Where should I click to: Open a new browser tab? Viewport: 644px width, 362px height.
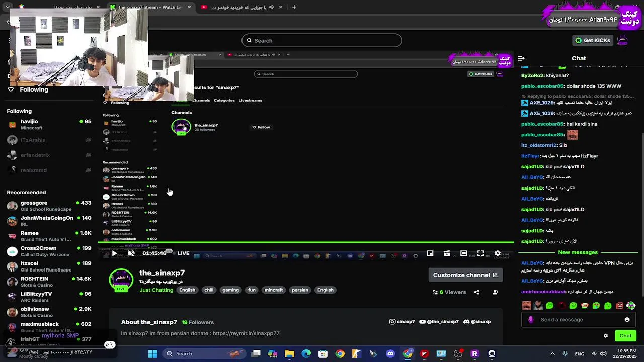[294, 7]
